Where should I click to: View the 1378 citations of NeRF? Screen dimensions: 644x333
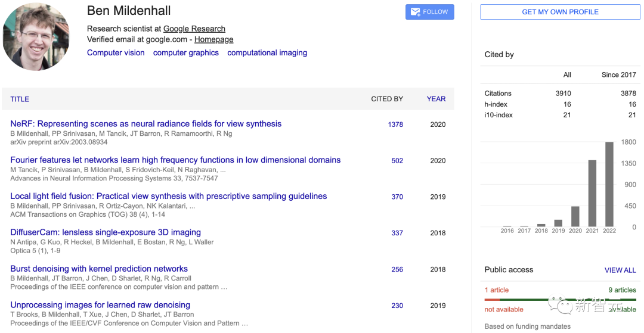point(395,125)
